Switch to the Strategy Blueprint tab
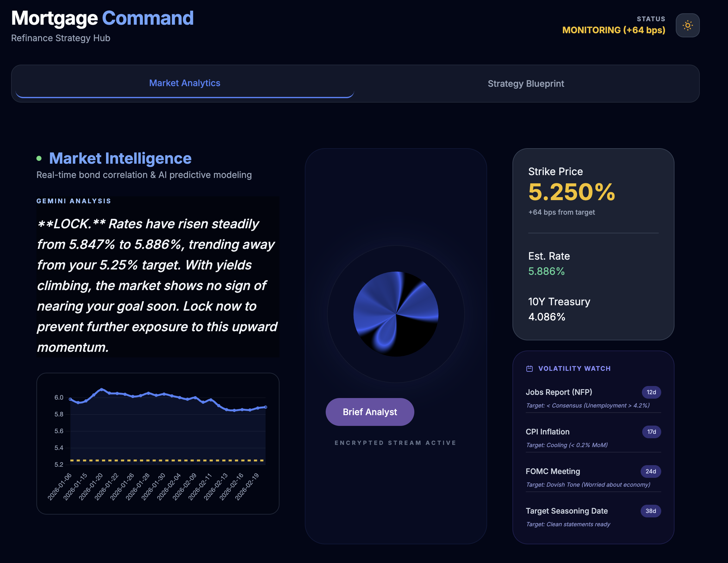728x563 pixels. 526,83
